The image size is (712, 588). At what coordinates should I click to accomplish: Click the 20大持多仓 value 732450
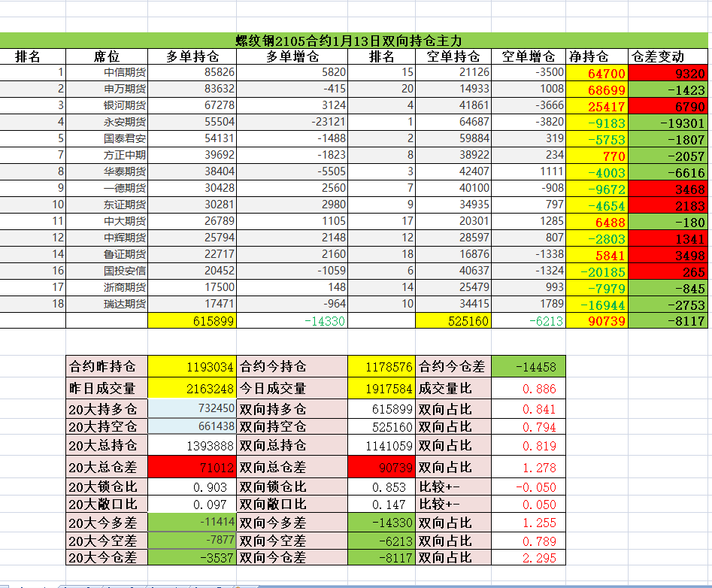click(192, 408)
